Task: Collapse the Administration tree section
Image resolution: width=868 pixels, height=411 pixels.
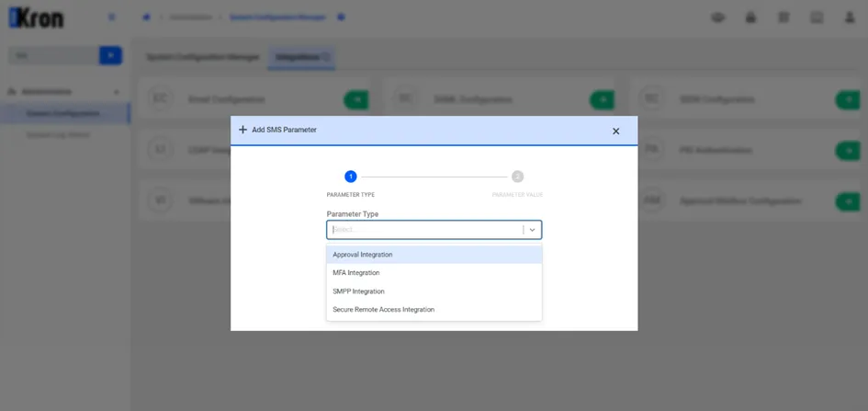Action: [x=117, y=91]
